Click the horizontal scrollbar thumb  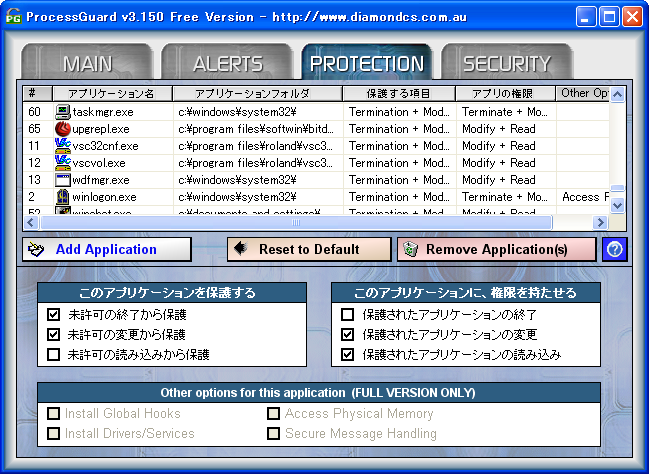point(296,223)
